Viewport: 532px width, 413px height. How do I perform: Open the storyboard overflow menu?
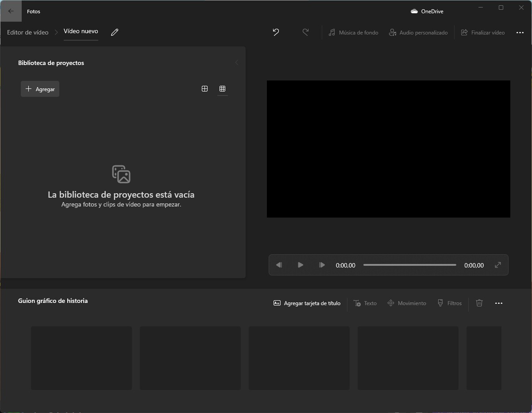tap(499, 303)
